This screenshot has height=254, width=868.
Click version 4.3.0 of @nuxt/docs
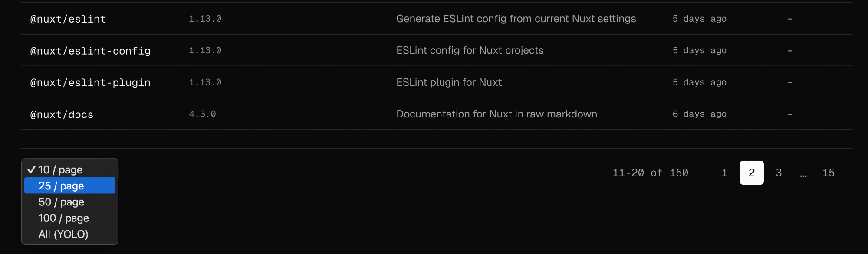202,114
